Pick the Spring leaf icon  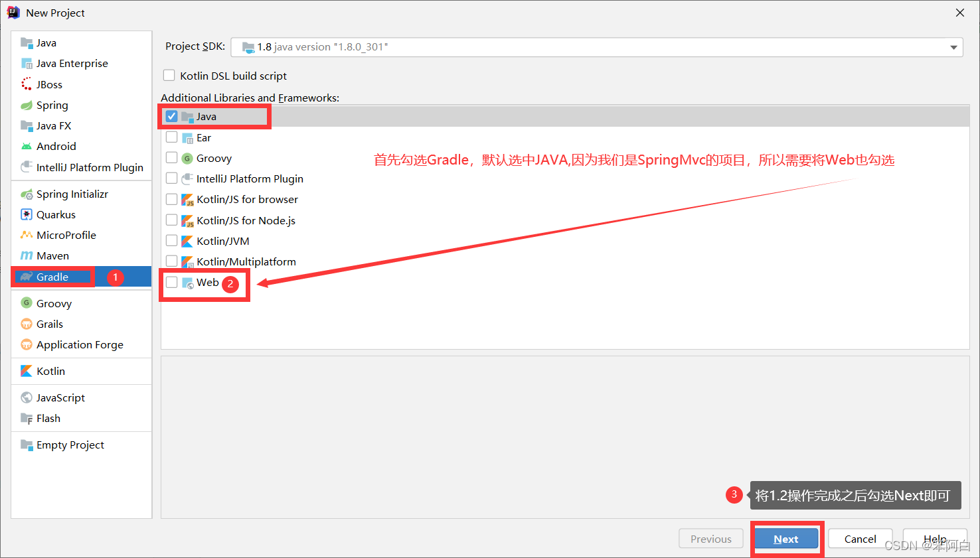[x=27, y=105]
